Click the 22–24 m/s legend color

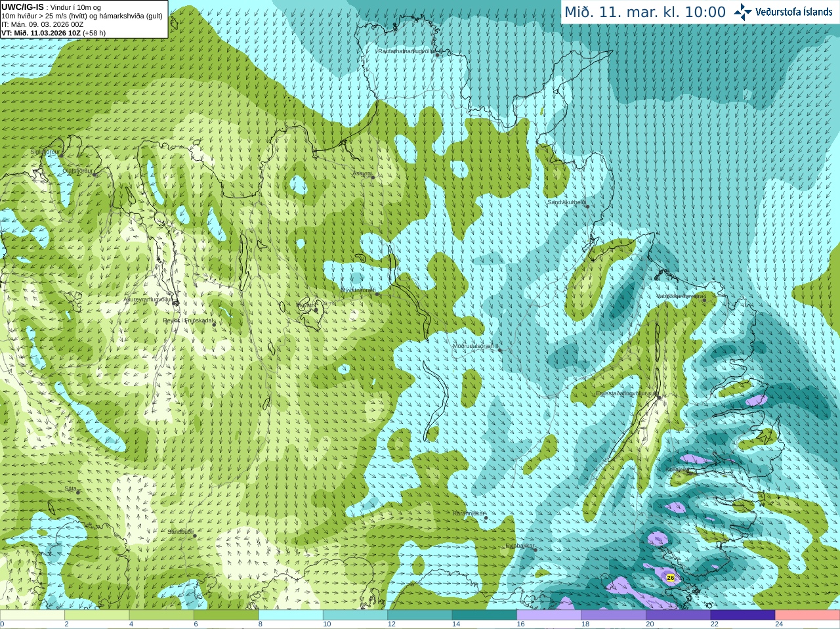(x=743, y=615)
